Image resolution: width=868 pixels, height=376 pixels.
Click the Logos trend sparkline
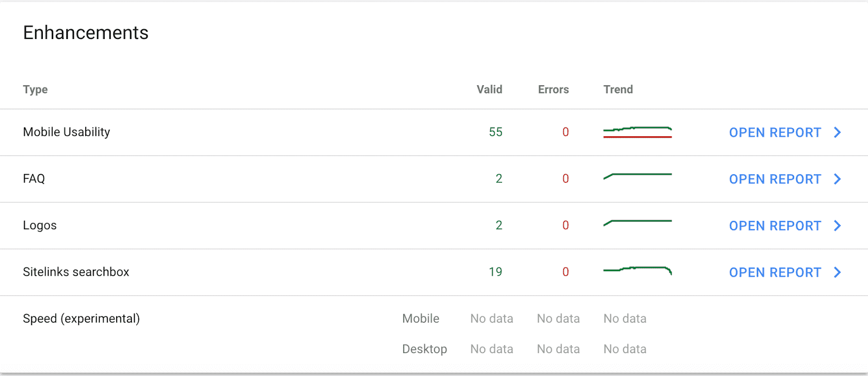(637, 223)
